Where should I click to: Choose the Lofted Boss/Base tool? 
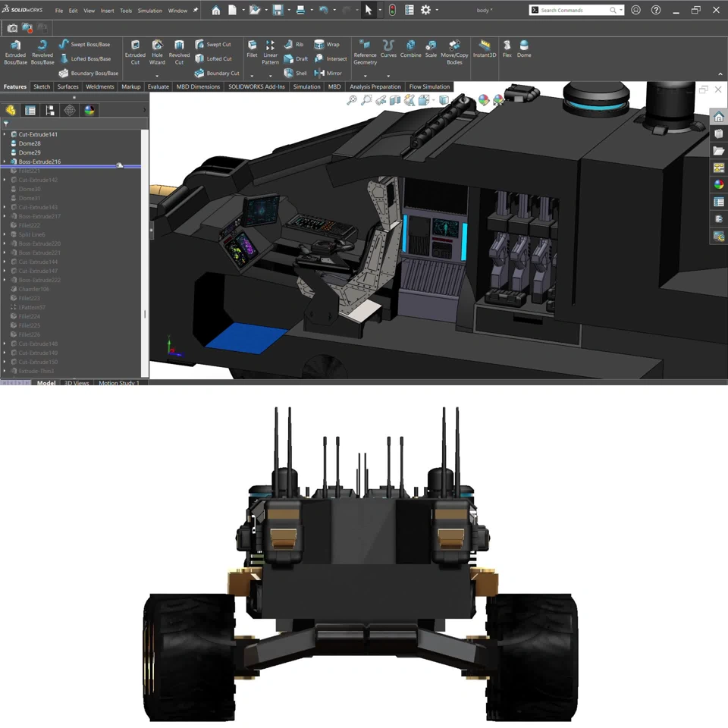coord(85,58)
